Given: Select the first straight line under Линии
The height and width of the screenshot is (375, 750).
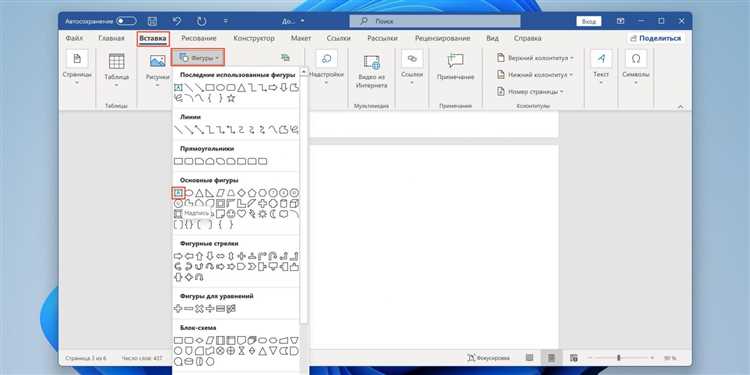Looking at the screenshot, I should click(178, 130).
